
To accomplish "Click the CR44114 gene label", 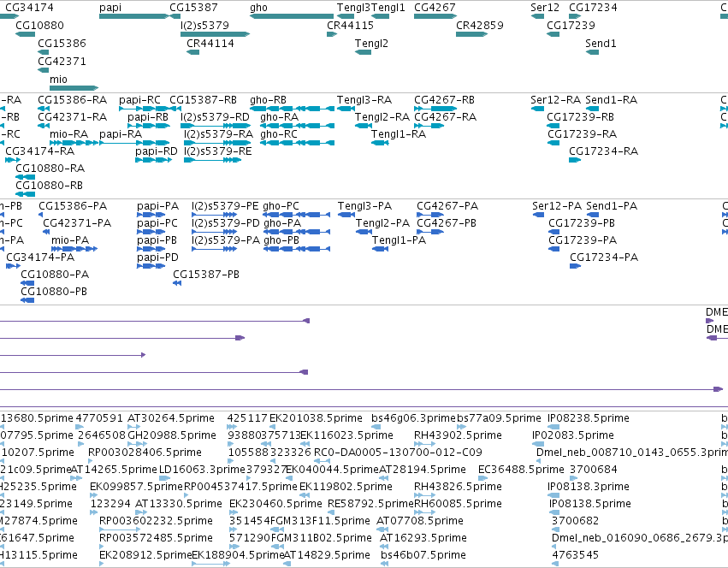I will (x=210, y=43).
